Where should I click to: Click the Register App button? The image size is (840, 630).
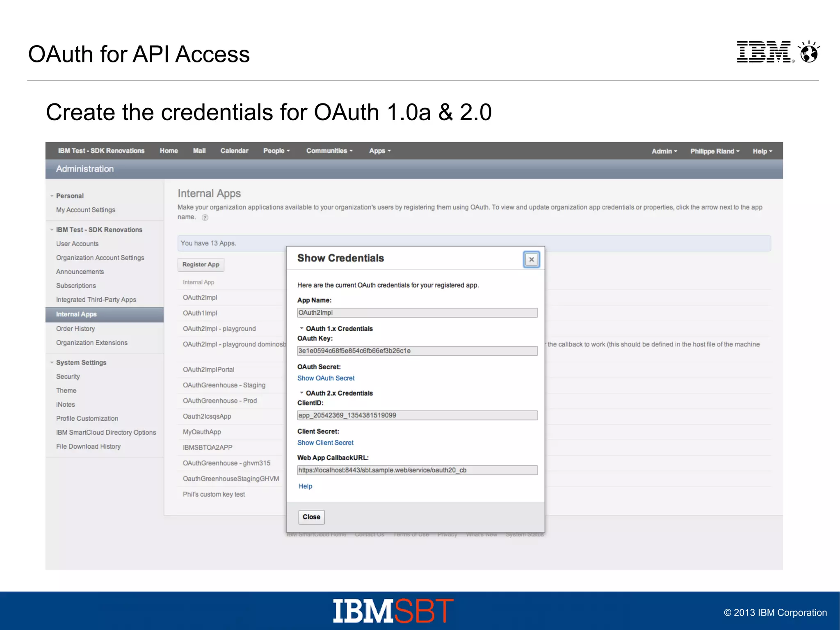point(201,264)
